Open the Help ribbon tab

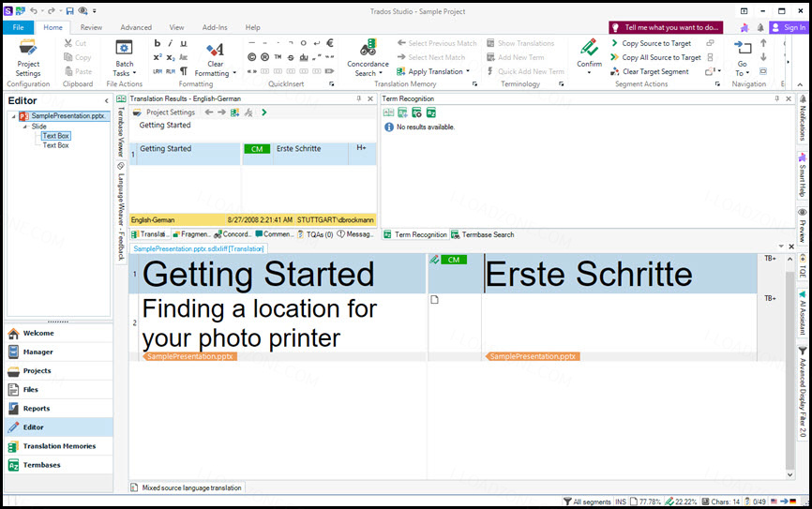coord(253,27)
